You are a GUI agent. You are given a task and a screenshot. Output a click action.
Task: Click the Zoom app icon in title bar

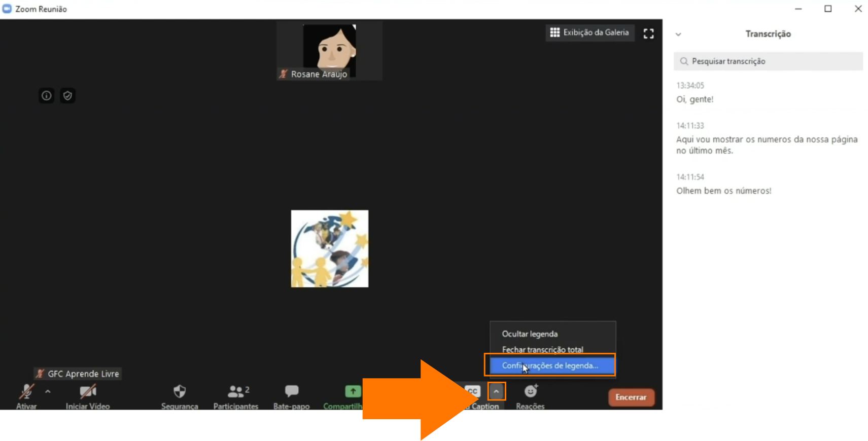pyautogui.click(x=7, y=9)
